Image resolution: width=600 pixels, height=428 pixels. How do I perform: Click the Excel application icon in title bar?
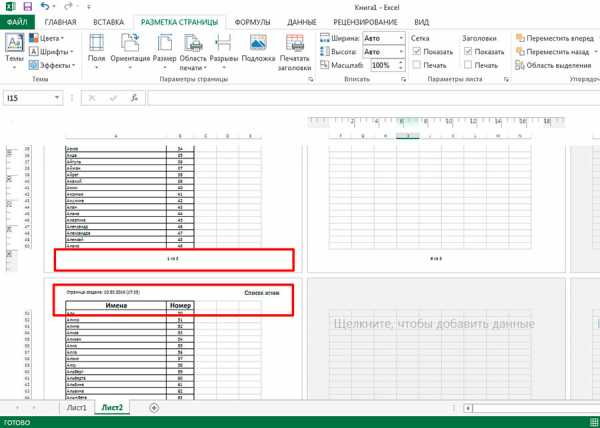click(10, 7)
